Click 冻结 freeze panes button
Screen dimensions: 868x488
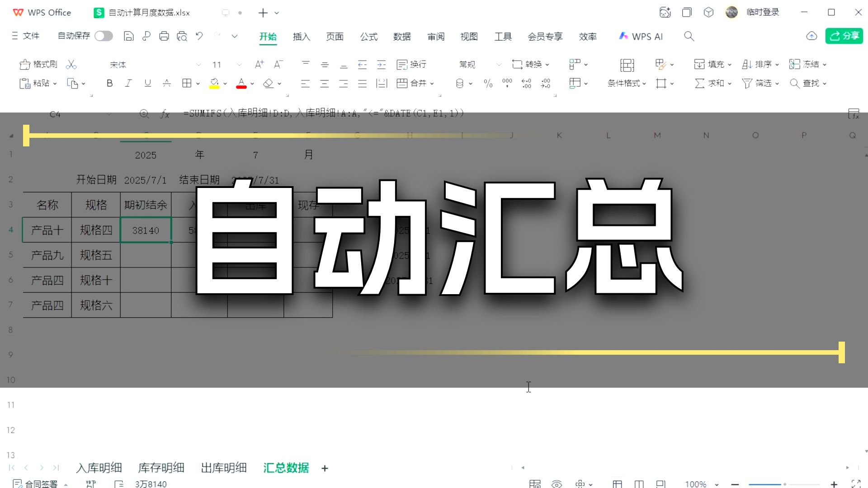[x=808, y=65]
